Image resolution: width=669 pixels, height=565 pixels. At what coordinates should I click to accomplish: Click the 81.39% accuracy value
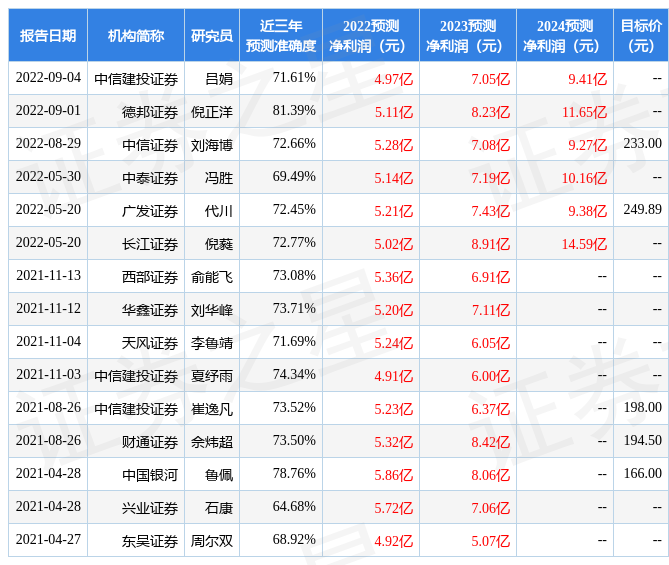294,111
